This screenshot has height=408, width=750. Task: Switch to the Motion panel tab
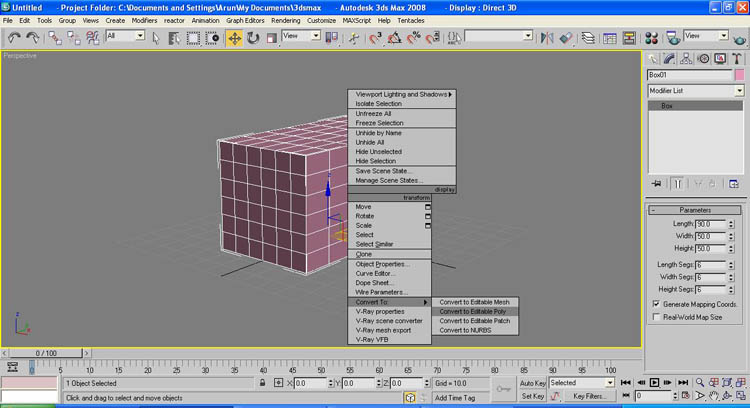[703, 59]
